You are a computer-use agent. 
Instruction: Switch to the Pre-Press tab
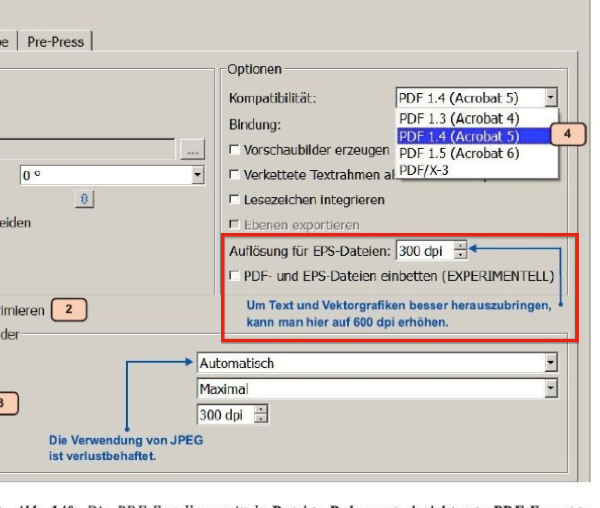56,41
